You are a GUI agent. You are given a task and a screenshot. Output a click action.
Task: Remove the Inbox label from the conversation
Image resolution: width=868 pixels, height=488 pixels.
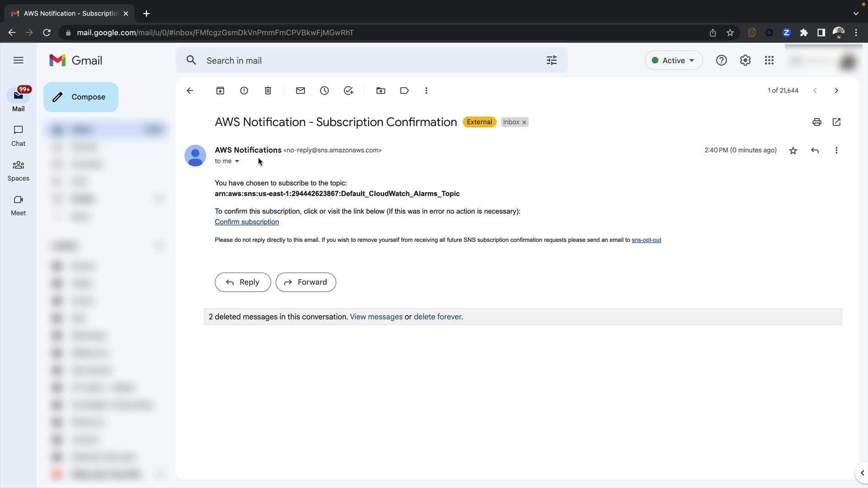pyautogui.click(x=524, y=122)
